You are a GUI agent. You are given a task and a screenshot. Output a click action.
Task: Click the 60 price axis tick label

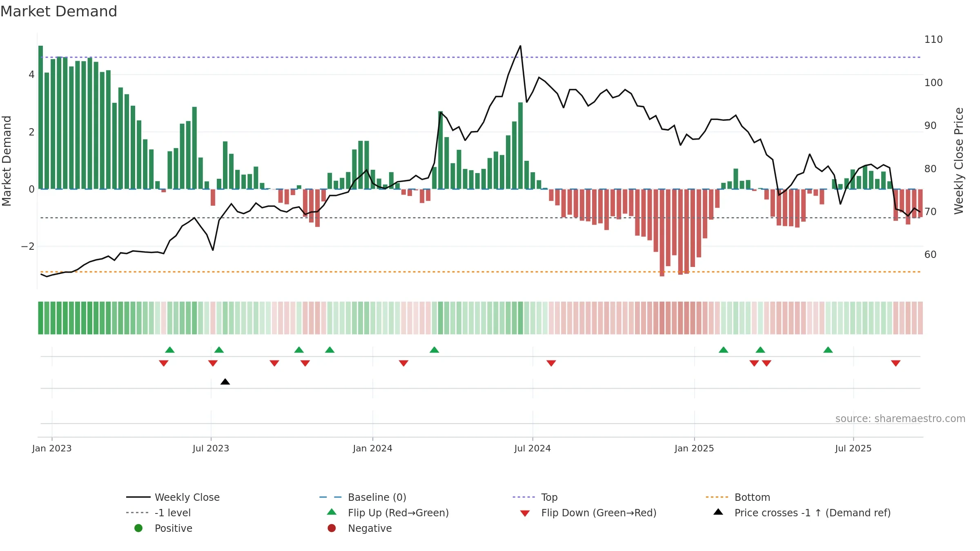pyautogui.click(x=930, y=254)
